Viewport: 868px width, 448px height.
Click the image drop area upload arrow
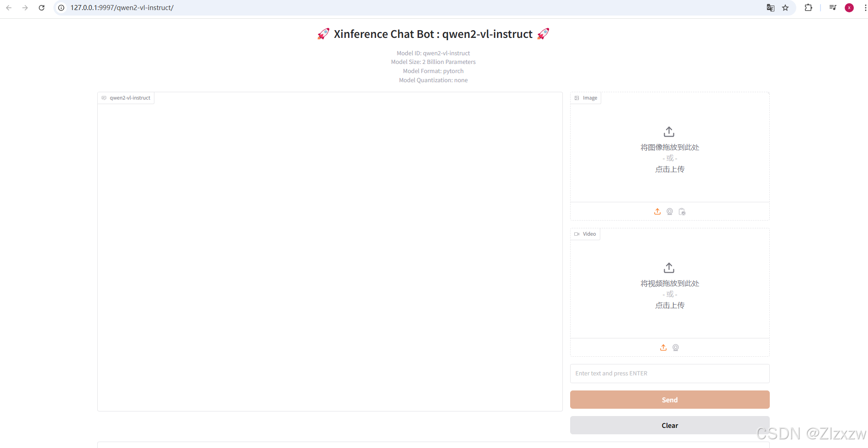pos(669,132)
